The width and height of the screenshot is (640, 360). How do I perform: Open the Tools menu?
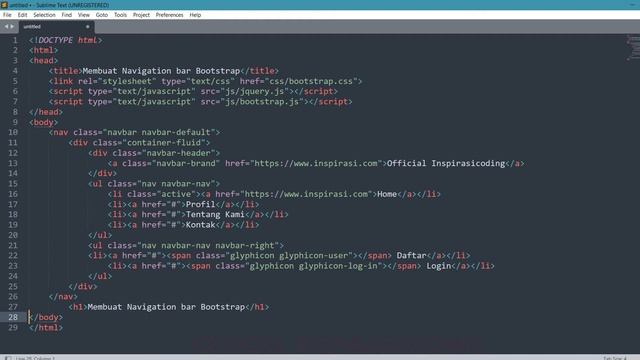point(120,15)
